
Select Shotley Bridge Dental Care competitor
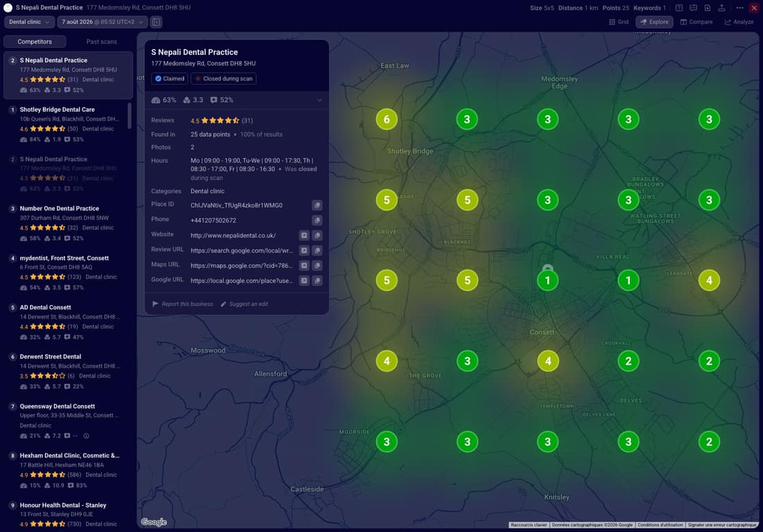[x=66, y=124]
